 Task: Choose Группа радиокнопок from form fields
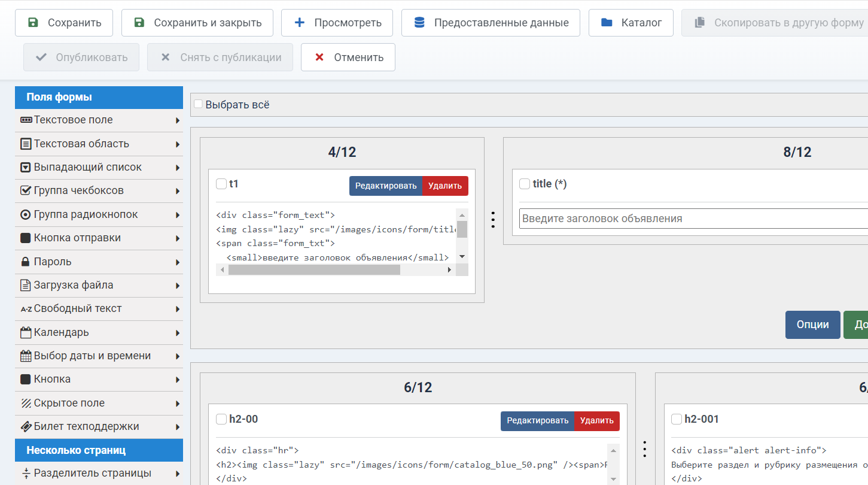86,214
